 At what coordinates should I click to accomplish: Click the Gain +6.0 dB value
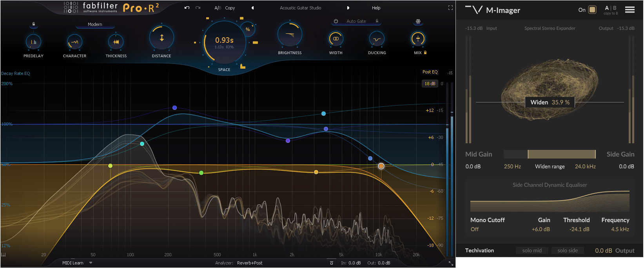[x=541, y=229]
